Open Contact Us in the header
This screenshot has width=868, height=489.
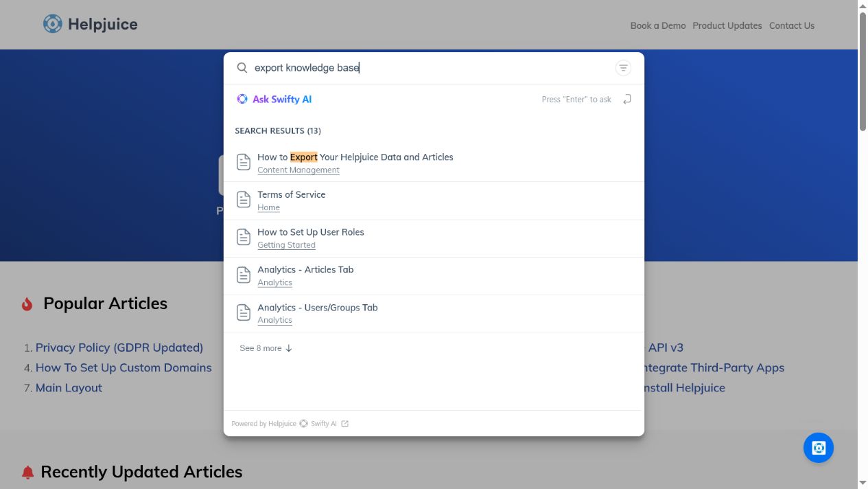point(792,25)
